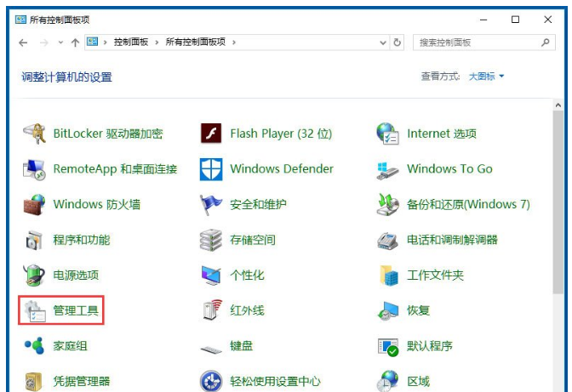Screen dimensions: 572x392
Task: Expand the chevron after 控制面板 breadcrumb
Action: click(x=157, y=43)
